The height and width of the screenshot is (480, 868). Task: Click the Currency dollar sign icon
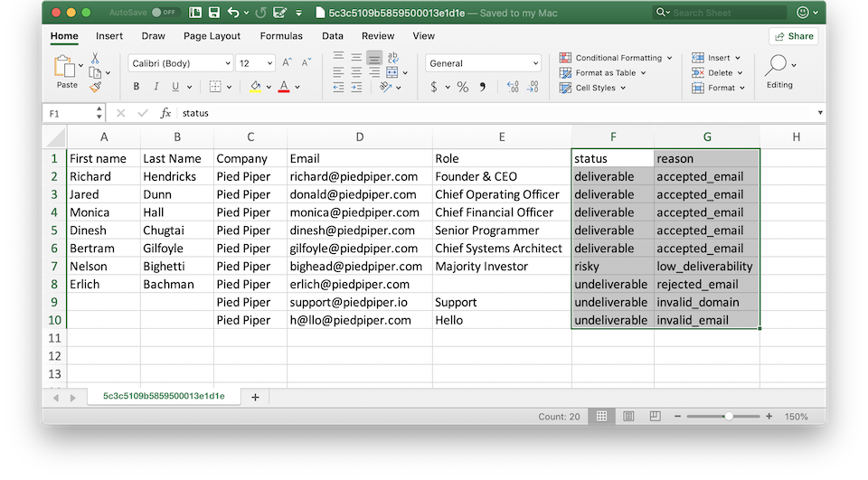coord(433,87)
